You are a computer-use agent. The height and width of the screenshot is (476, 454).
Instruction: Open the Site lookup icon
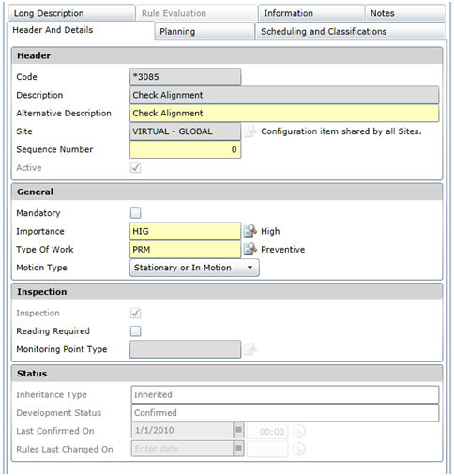pyautogui.click(x=250, y=131)
